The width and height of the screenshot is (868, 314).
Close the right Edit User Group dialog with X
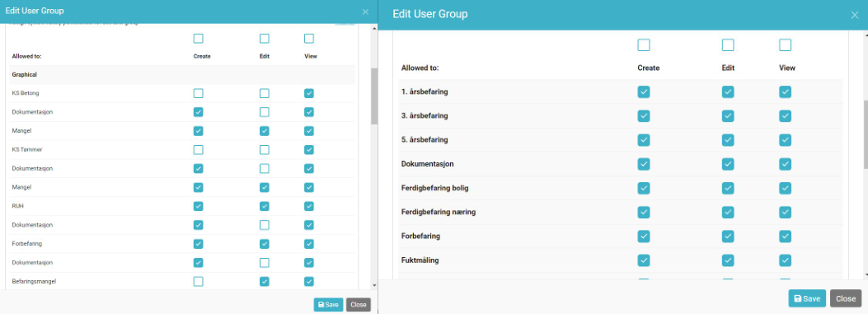pos(855,15)
